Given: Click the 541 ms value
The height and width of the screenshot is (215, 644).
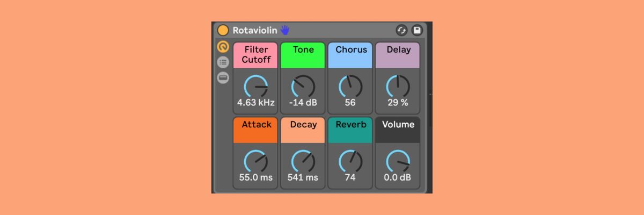Looking at the screenshot, I should [x=303, y=177].
